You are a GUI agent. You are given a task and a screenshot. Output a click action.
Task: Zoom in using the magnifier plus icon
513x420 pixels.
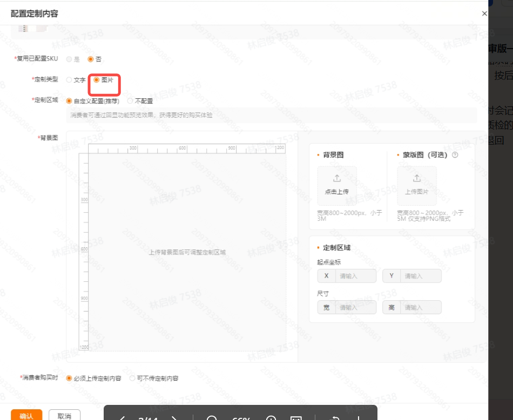point(271,419)
